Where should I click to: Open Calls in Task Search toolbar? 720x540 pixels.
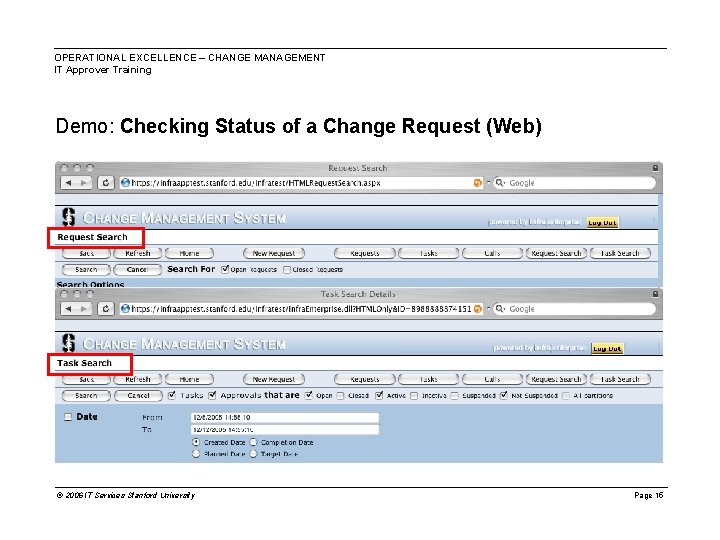492,379
